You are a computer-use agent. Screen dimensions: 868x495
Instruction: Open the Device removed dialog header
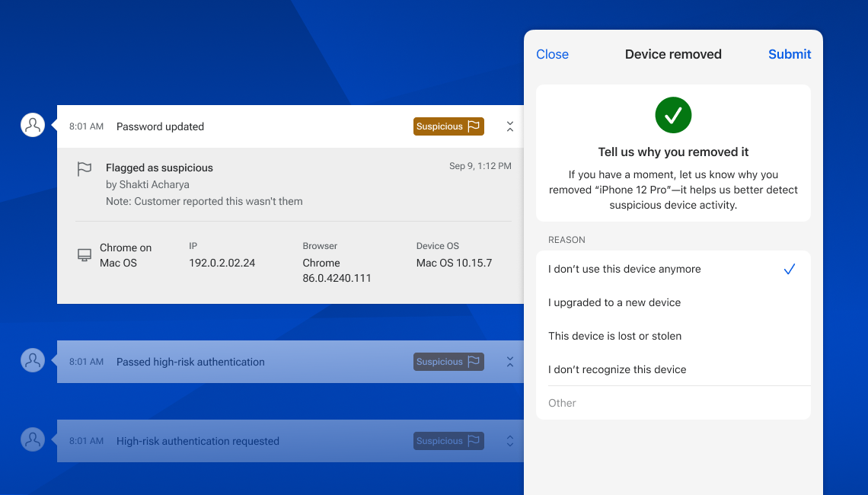672,54
